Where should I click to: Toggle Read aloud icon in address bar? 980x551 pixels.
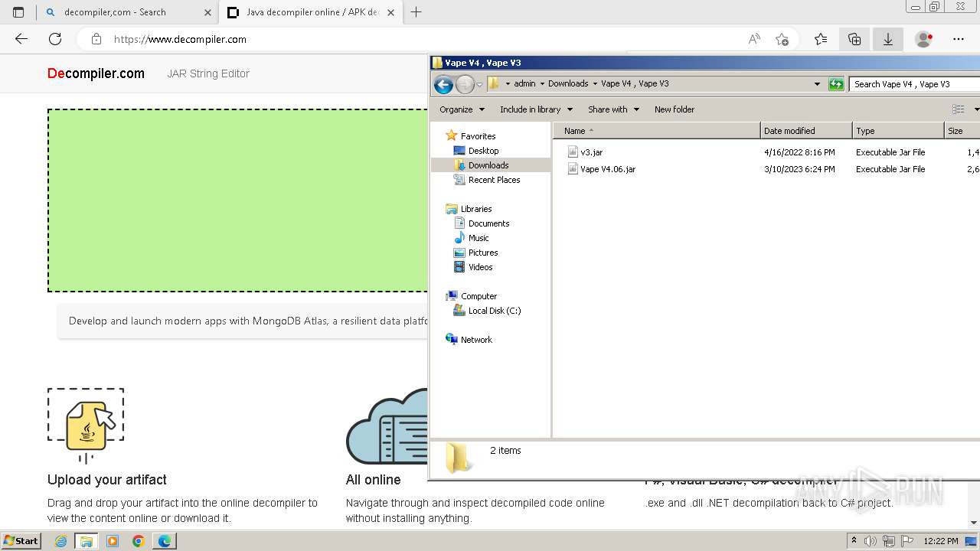(x=754, y=39)
